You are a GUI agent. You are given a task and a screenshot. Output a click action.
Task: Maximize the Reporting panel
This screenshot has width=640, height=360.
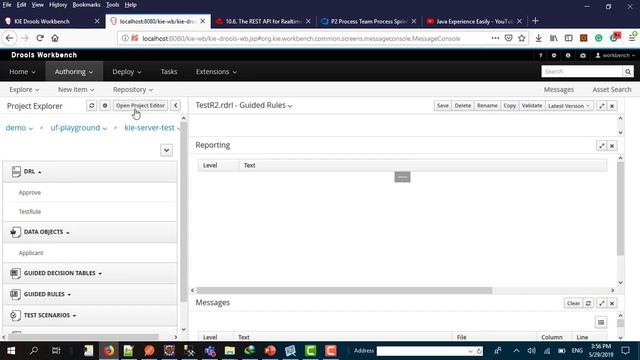point(601,146)
